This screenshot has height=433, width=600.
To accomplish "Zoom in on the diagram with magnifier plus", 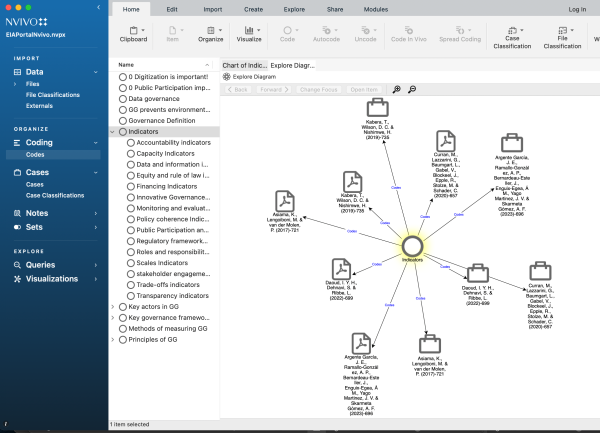I will point(397,89).
